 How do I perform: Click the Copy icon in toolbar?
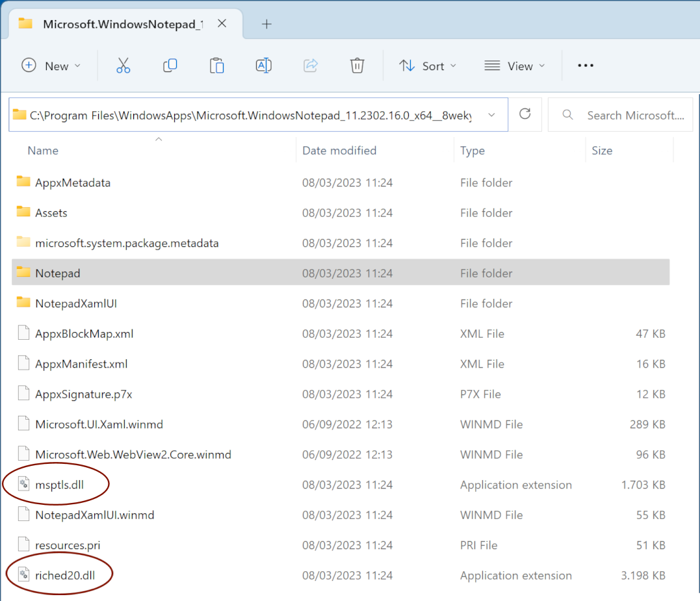click(x=170, y=66)
